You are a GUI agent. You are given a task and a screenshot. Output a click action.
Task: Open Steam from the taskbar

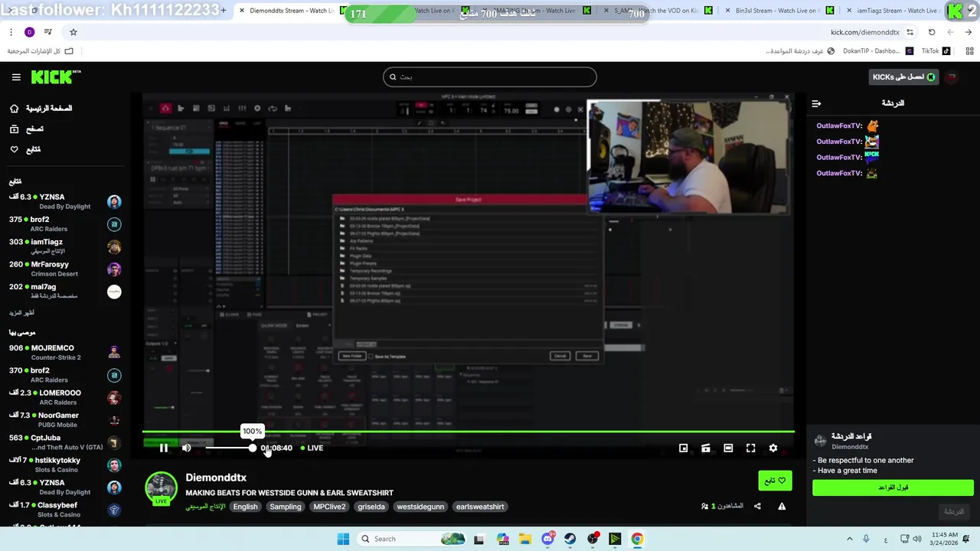[570, 539]
